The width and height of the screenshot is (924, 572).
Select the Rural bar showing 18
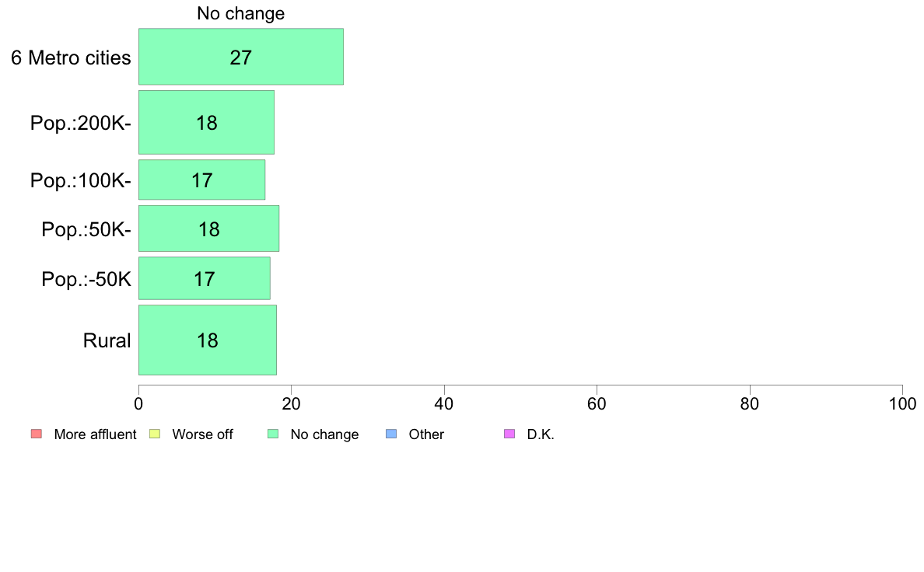click(x=208, y=340)
